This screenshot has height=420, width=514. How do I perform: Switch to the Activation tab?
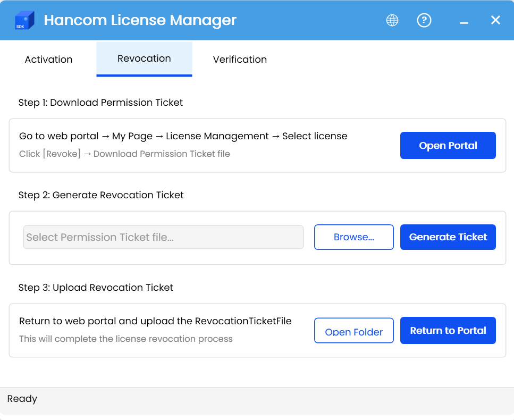coord(48,60)
